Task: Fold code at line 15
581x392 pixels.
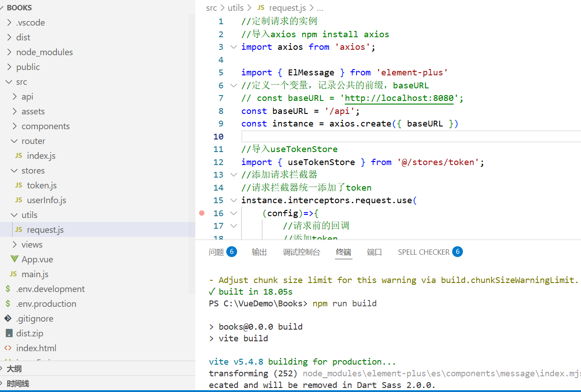Action: pos(233,200)
